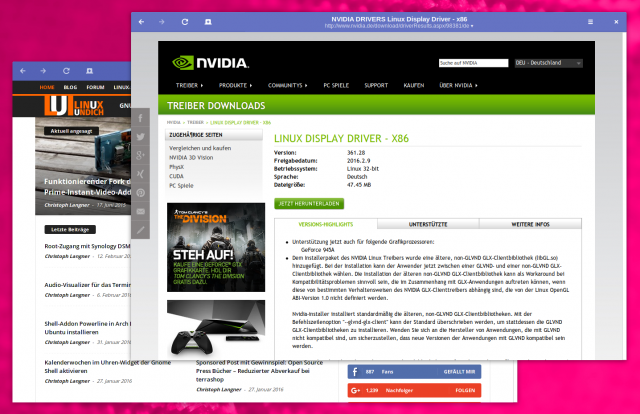
Task: Click the NVIDIA logo in the page header
Action: pos(211,62)
